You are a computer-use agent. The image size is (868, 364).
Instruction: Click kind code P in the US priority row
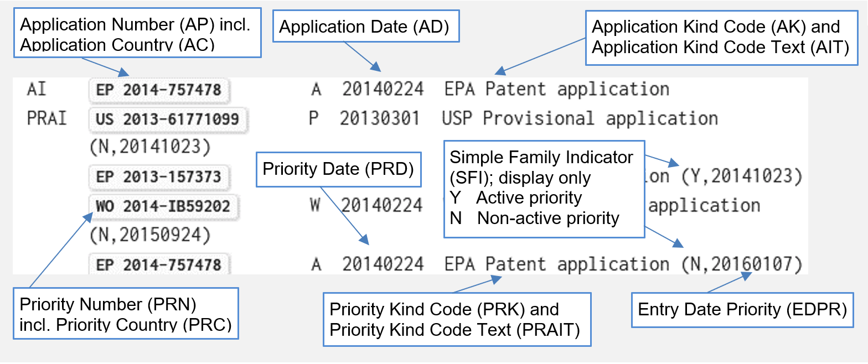(x=313, y=118)
